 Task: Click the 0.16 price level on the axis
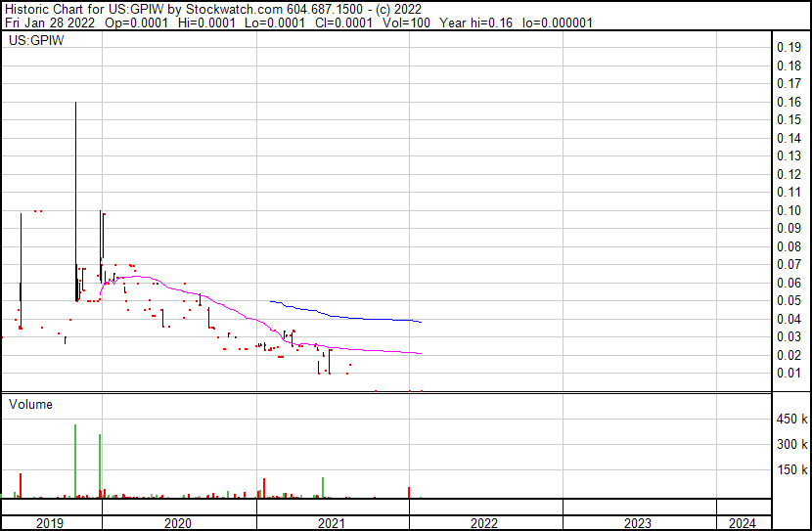pos(789,102)
